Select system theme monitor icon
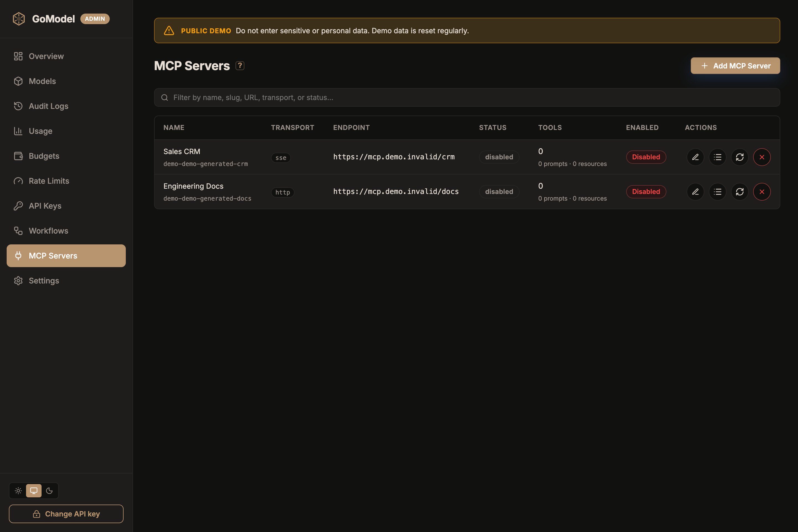The width and height of the screenshot is (798, 532). 34,491
